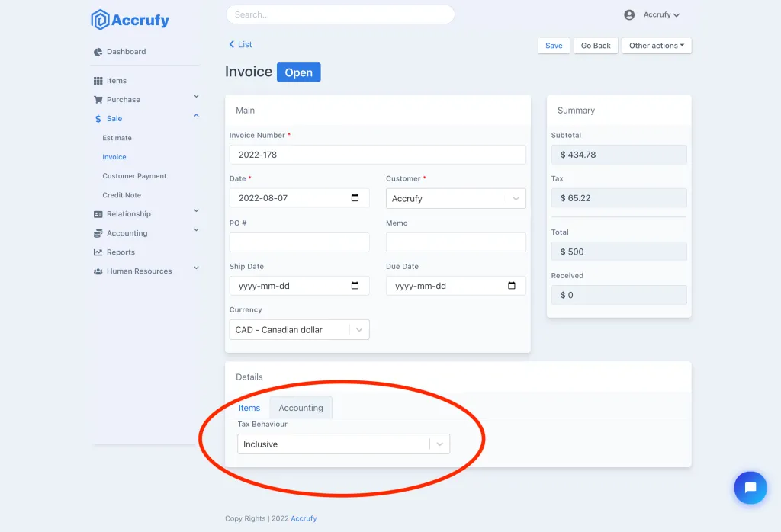The width and height of the screenshot is (781, 532).
Task: Click the Go Back button
Action: [x=596, y=46]
